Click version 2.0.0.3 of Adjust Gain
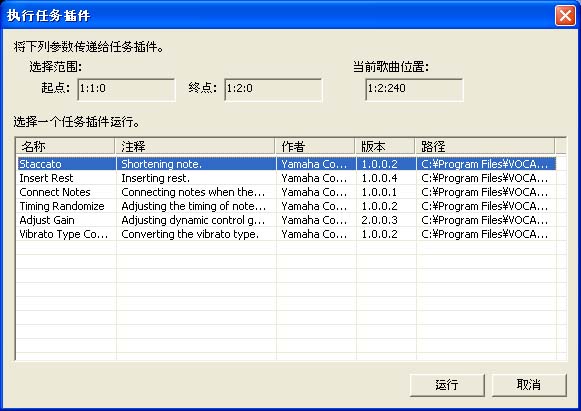The width and height of the screenshot is (581, 411). (380, 220)
